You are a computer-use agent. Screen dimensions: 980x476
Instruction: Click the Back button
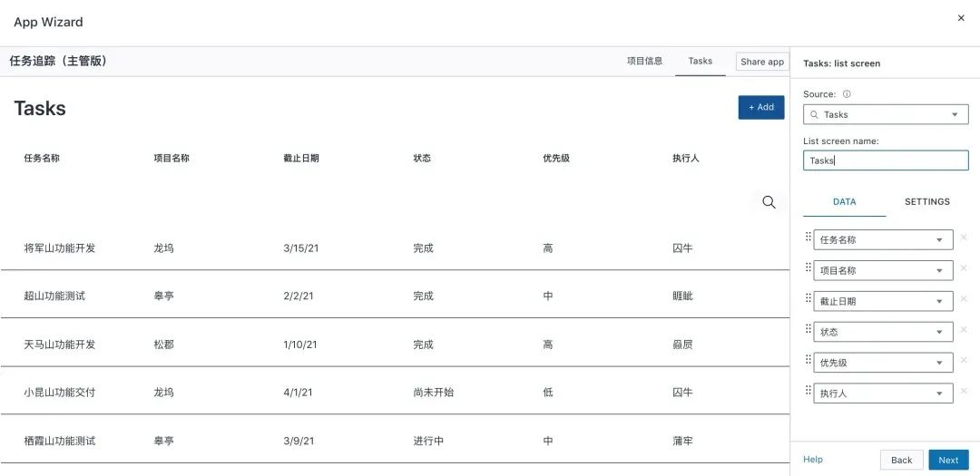click(901, 460)
